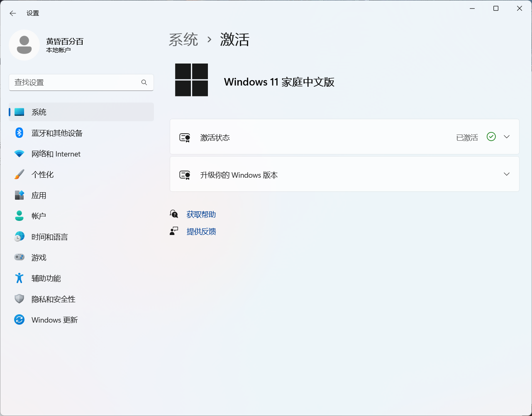Open Windows 更新 page

point(81,320)
